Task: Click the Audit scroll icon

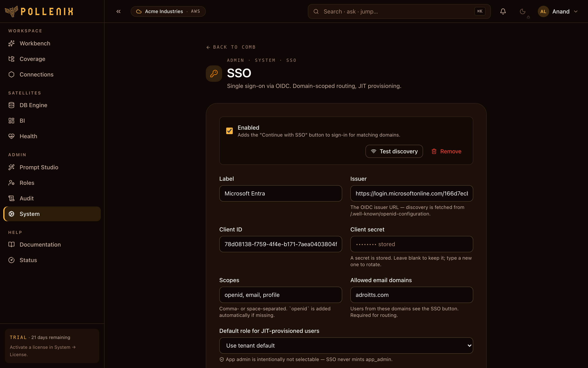Action: [11, 198]
